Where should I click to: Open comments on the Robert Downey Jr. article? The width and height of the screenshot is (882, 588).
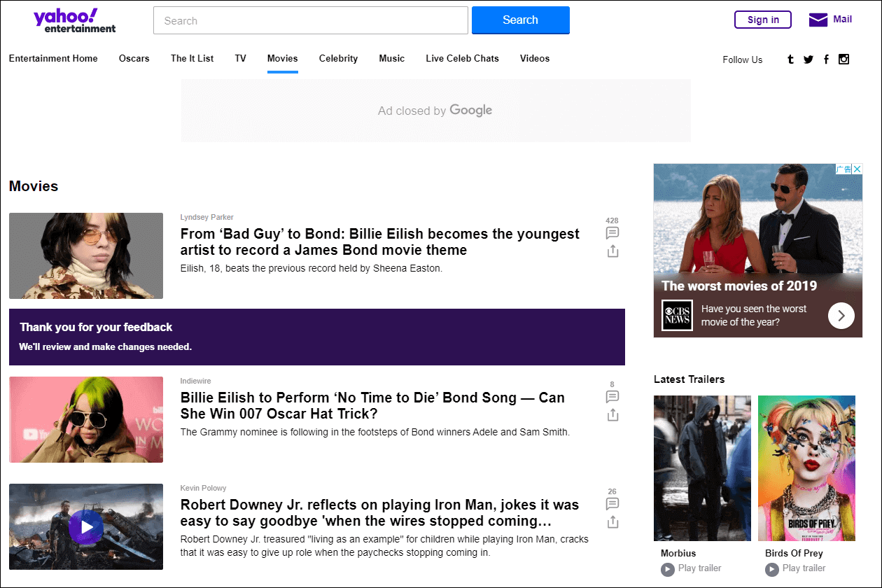(x=612, y=504)
